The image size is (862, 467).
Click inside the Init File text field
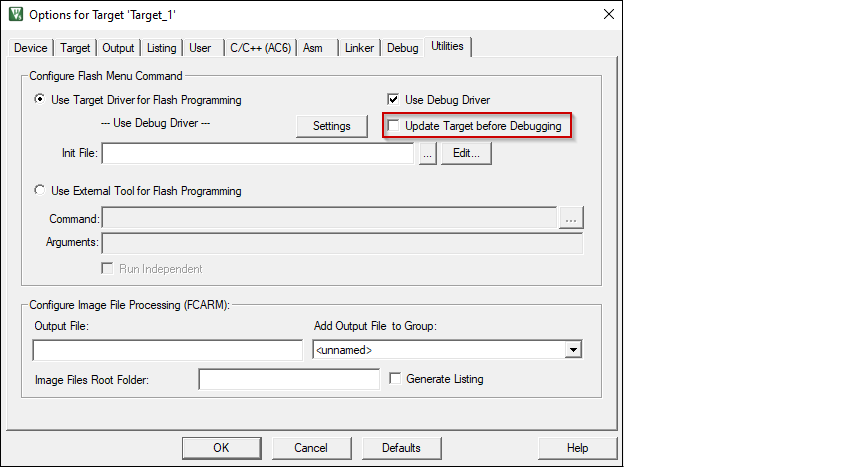(257, 154)
